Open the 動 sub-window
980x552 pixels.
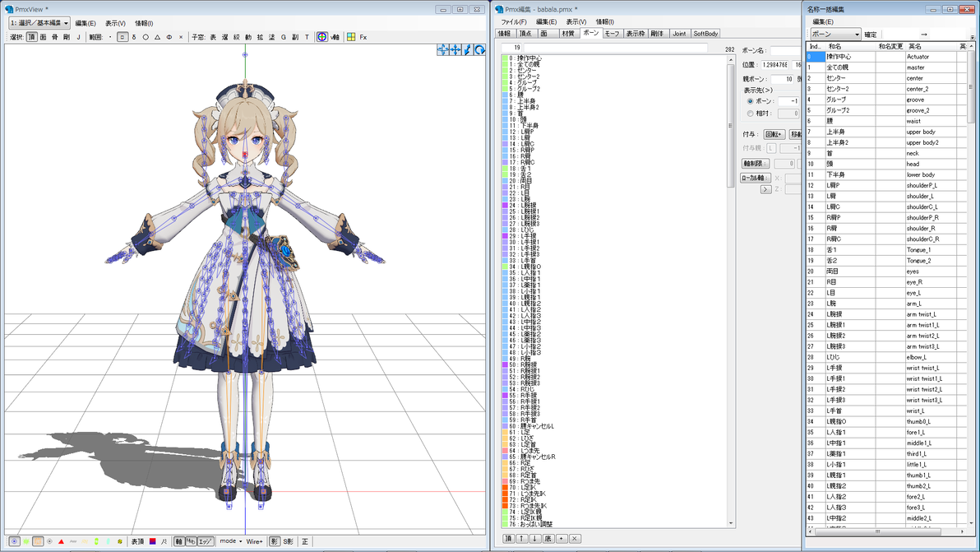(248, 38)
